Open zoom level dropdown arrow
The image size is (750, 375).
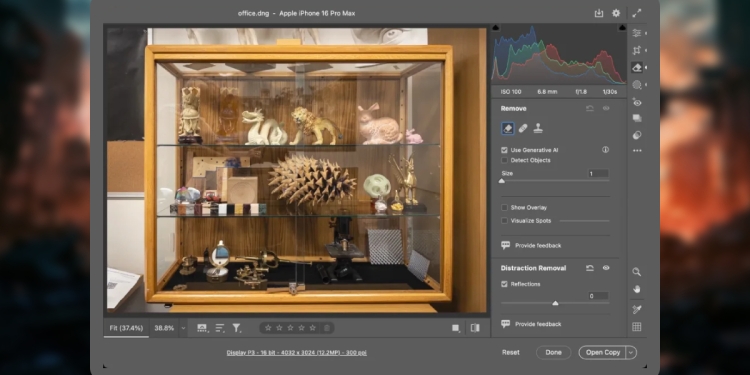coord(183,328)
